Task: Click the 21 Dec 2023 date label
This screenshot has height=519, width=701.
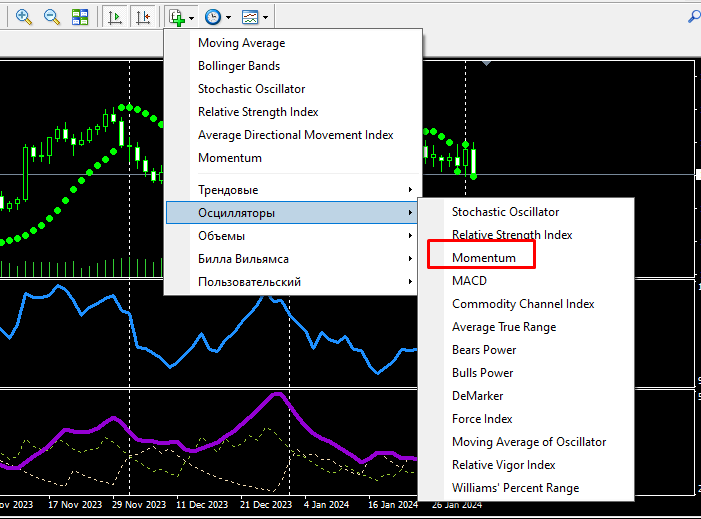Action: [x=266, y=505]
